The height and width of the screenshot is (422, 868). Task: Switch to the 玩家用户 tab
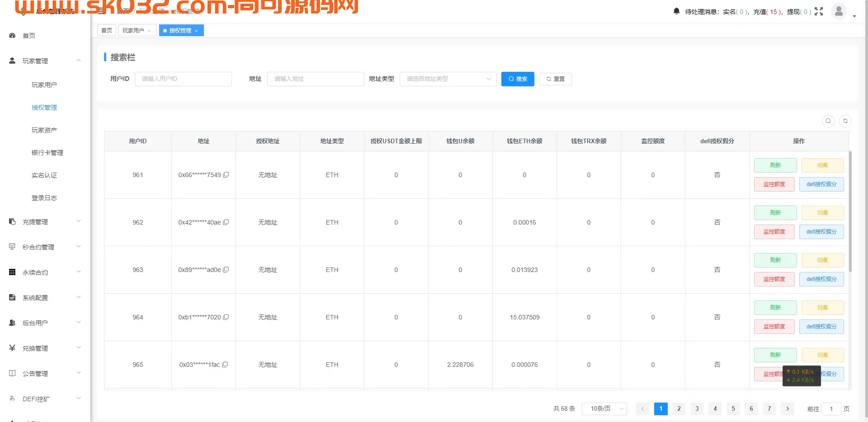point(134,30)
